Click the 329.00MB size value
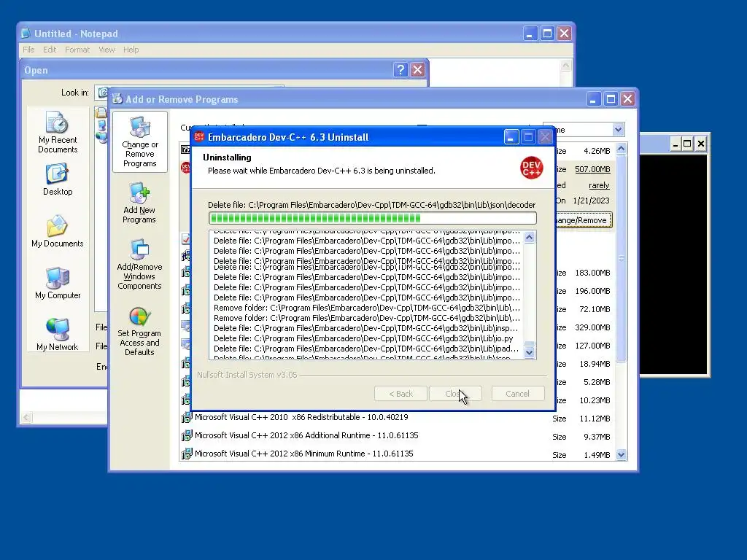The width and height of the screenshot is (747, 560). pos(592,327)
